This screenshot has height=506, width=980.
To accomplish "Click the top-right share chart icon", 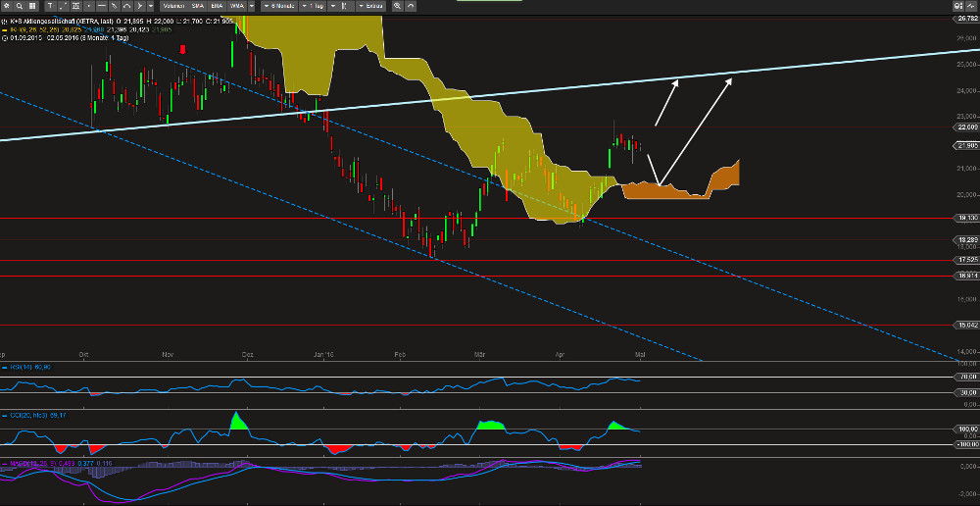I will click(x=973, y=6).
